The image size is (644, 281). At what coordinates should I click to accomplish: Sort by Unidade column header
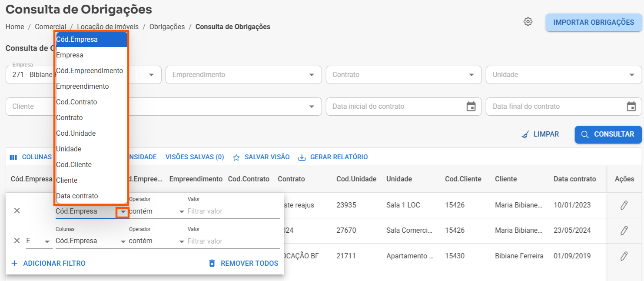pyautogui.click(x=399, y=179)
